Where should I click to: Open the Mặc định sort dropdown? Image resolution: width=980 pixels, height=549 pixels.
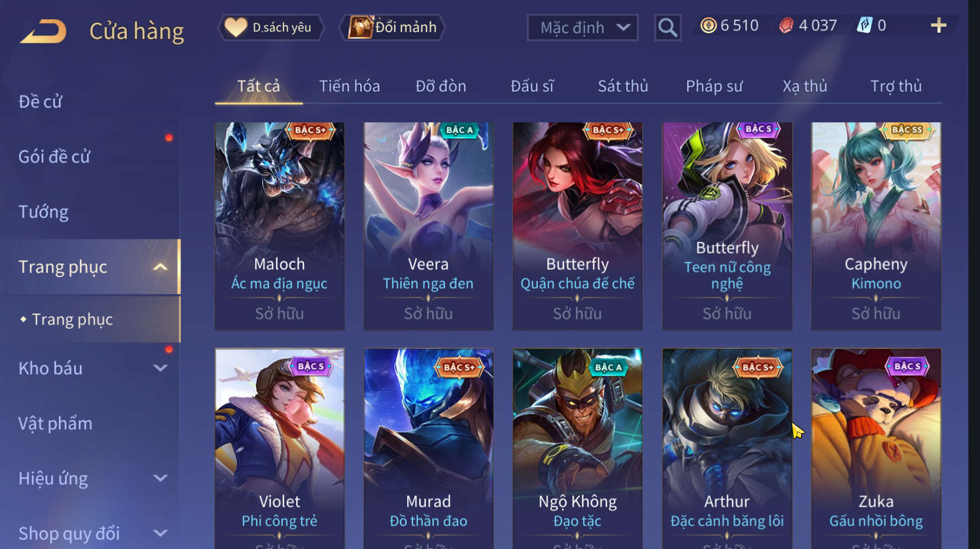582,28
